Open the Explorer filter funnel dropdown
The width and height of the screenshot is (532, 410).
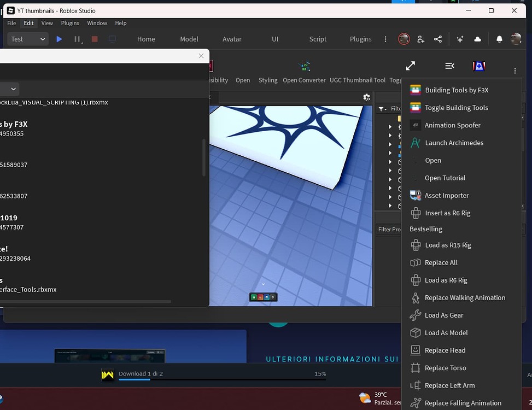383,109
